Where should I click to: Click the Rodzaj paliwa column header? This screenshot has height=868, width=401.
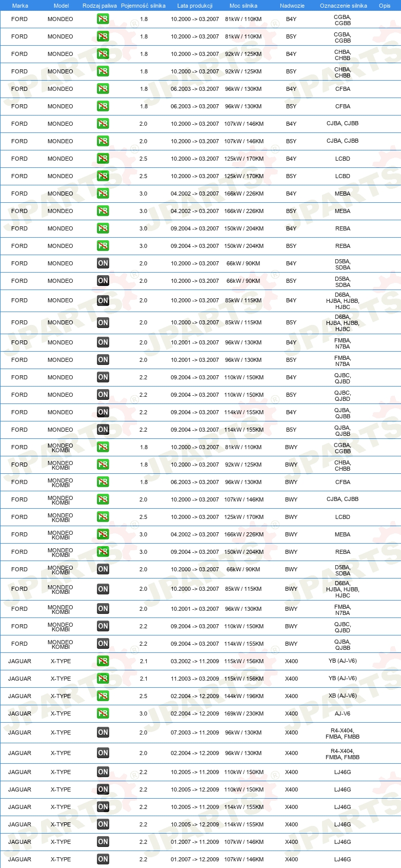click(99, 6)
